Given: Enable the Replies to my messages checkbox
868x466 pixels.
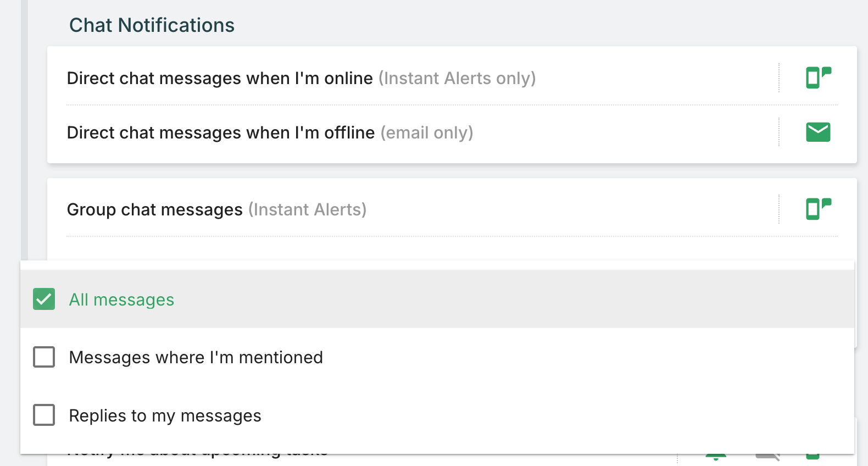Looking at the screenshot, I should point(44,415).
